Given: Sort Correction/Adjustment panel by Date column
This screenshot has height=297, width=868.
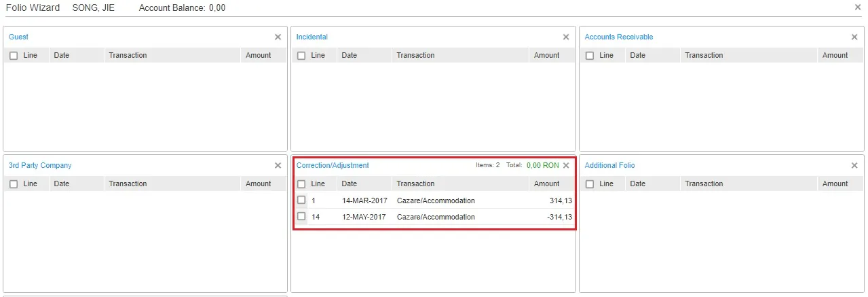Looking at the screenshot, I should tap(350, 184).
